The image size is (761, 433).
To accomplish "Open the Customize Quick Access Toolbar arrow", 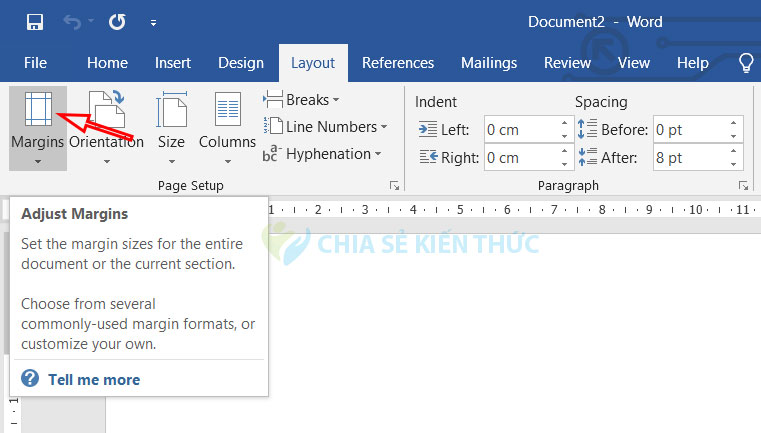I will [153, 22].
